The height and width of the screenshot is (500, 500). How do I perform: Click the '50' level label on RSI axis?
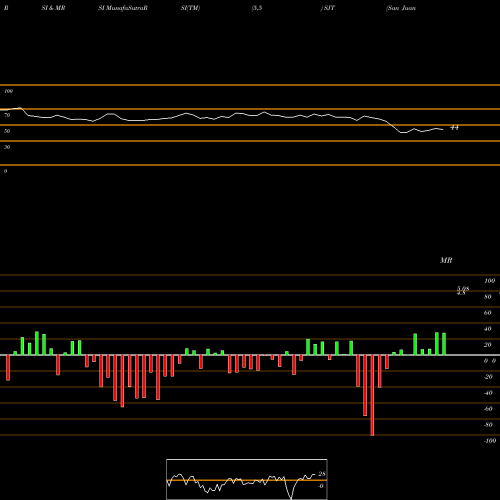[x=7, y=131]
